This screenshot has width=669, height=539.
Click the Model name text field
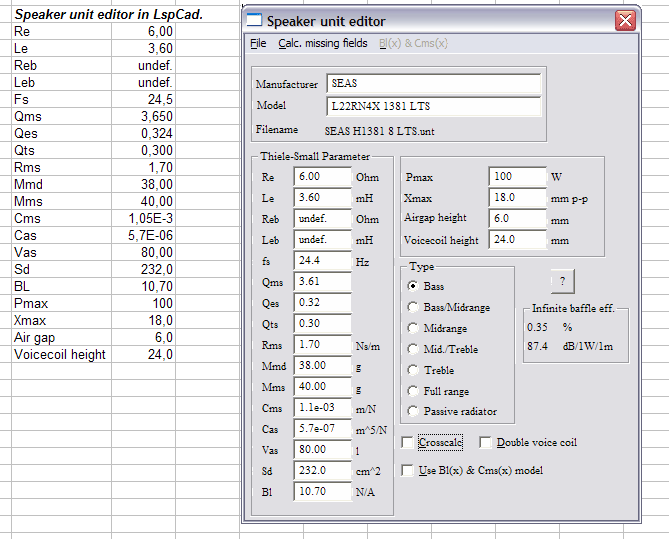[x=433, y=106]
